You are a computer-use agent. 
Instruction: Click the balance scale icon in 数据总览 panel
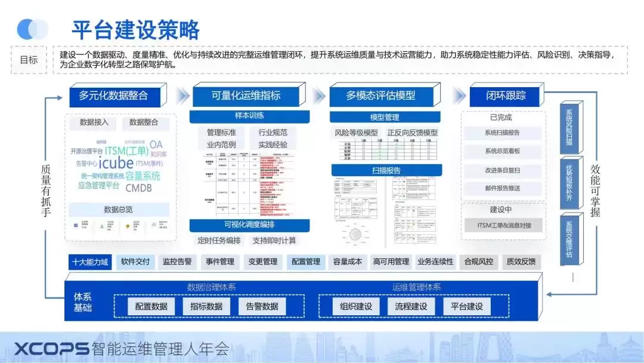coord(101,226)
